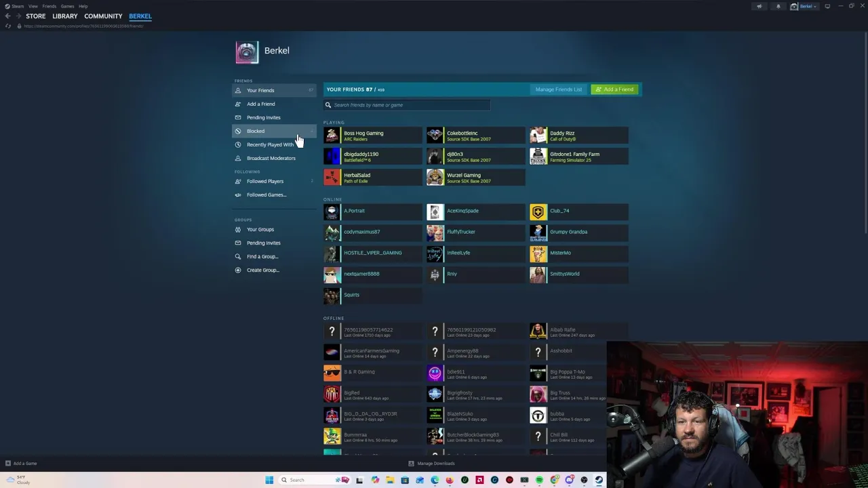Click Add a Game at the bottom left
Image resolution: width=868 pixels, height=488 pixels.
pyautogui.click(x=21, y=464)
